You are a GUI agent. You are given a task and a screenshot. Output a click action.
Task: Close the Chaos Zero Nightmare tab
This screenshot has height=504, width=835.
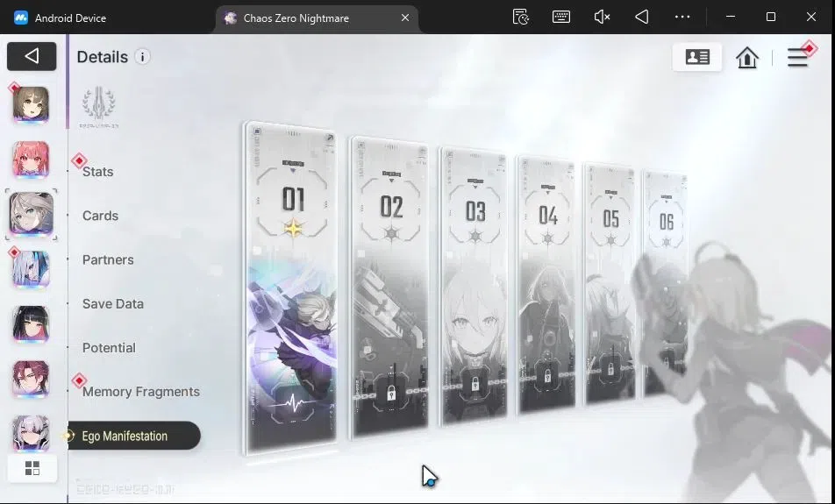[x=405, y=18]
